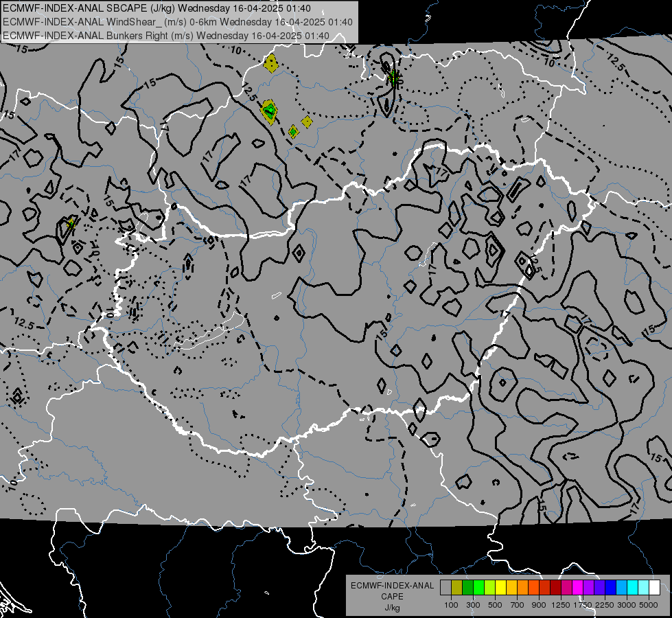Click the pure yellow legend swatch
Screen dimensions: 672x618
coord(500,588)
